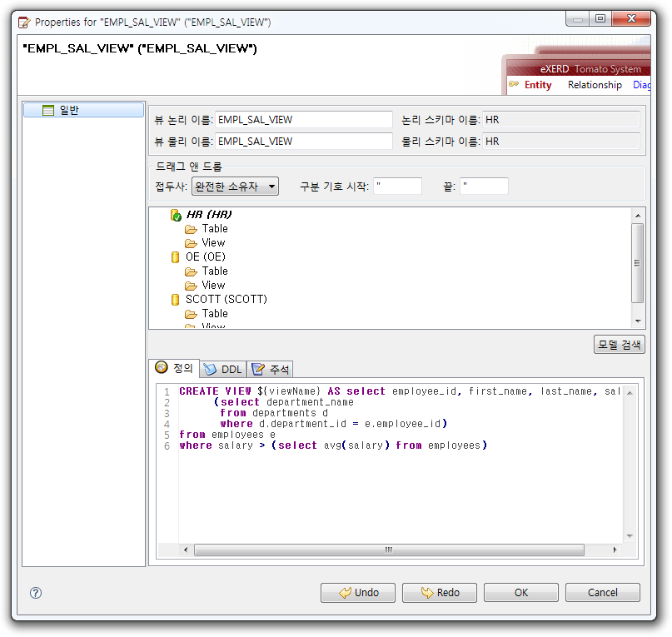
Task: Confirm with the OK button
Action: coord(521,593)
